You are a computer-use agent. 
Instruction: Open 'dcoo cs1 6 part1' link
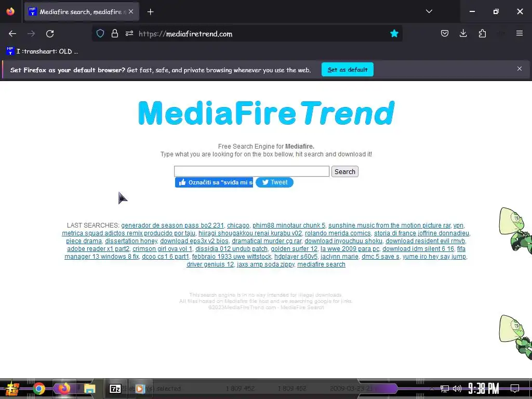pos(165,257)
